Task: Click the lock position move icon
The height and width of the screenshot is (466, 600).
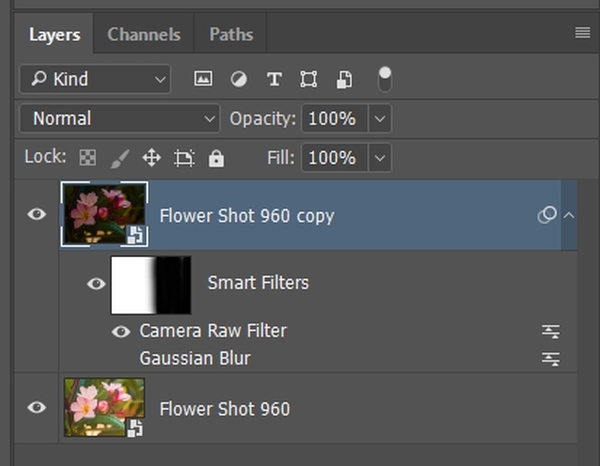Action: point(151,158)
